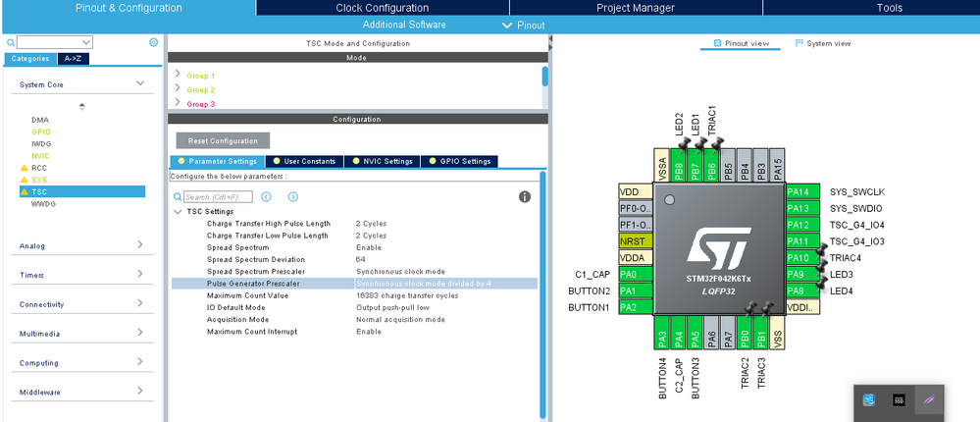
Task: Open the purple feather tray icon
Action: pos(928,400)
